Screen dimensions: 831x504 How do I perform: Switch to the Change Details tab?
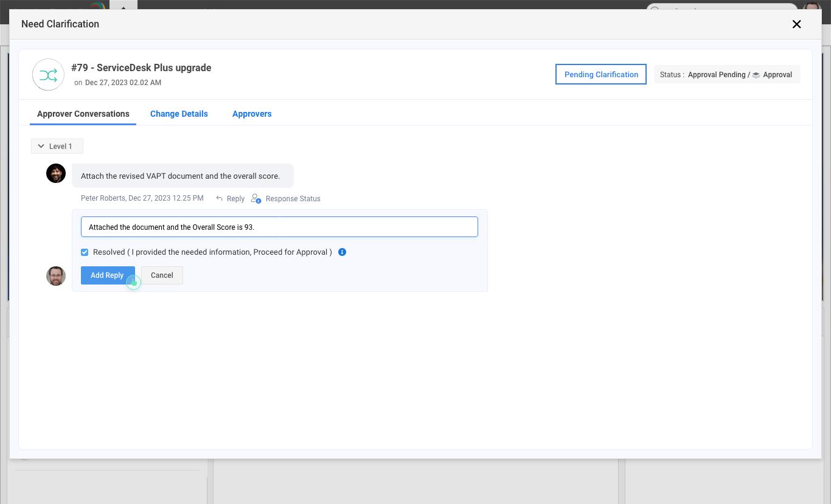(x=179, y=114)
